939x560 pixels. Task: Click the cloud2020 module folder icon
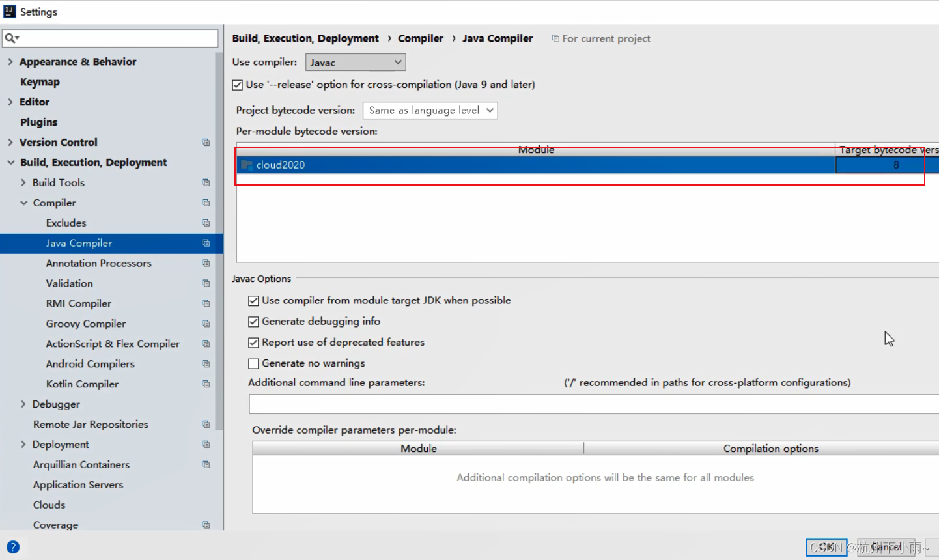pos(247,165)
